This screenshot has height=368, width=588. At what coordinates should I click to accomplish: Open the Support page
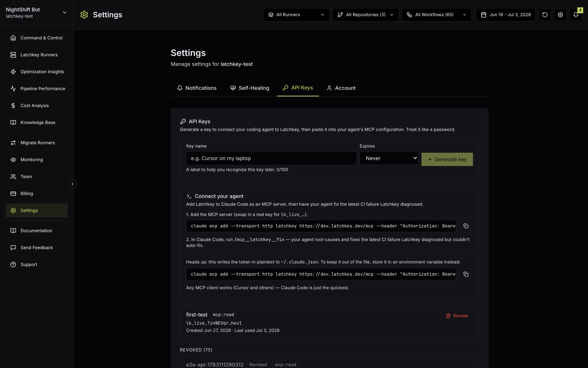click(x=37, y=264)
